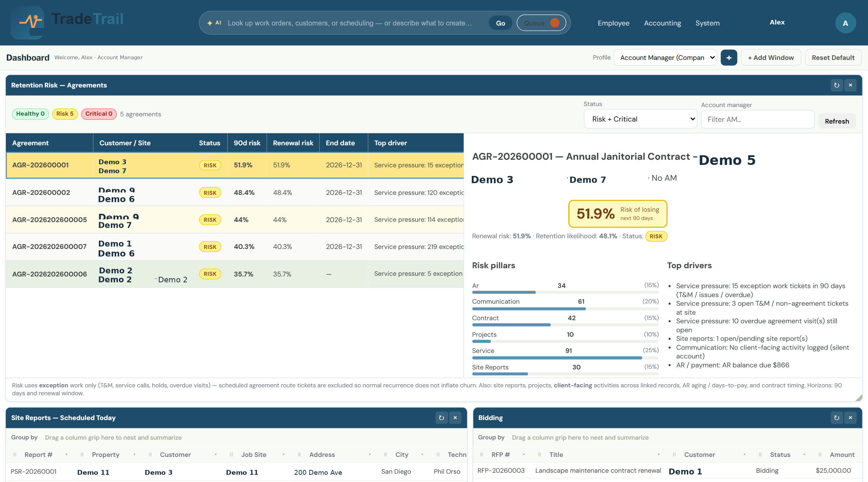Screen dimensions: 868x482
Task: Sort by Renewal risk column header
Action: tap(293, 143)
